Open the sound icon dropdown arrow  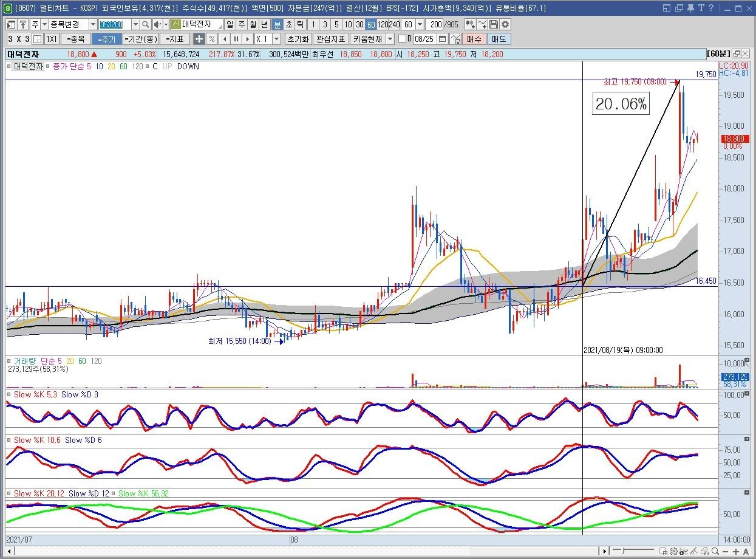point(166,24)
